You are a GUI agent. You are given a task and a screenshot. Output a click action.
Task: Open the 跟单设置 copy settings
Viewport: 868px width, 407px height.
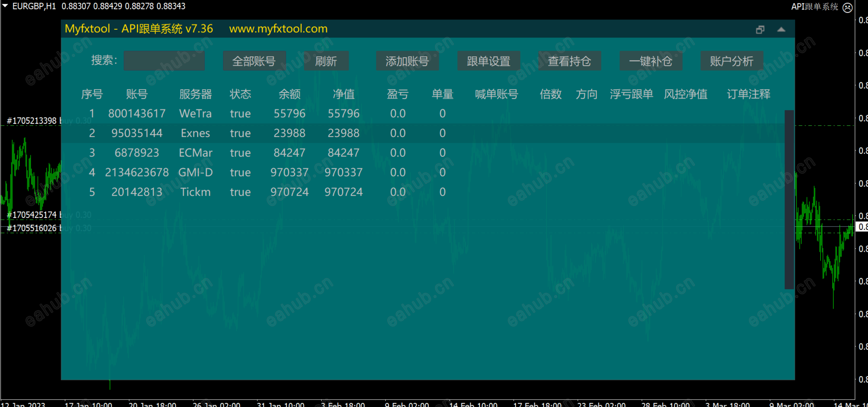(x=488, y=61)
